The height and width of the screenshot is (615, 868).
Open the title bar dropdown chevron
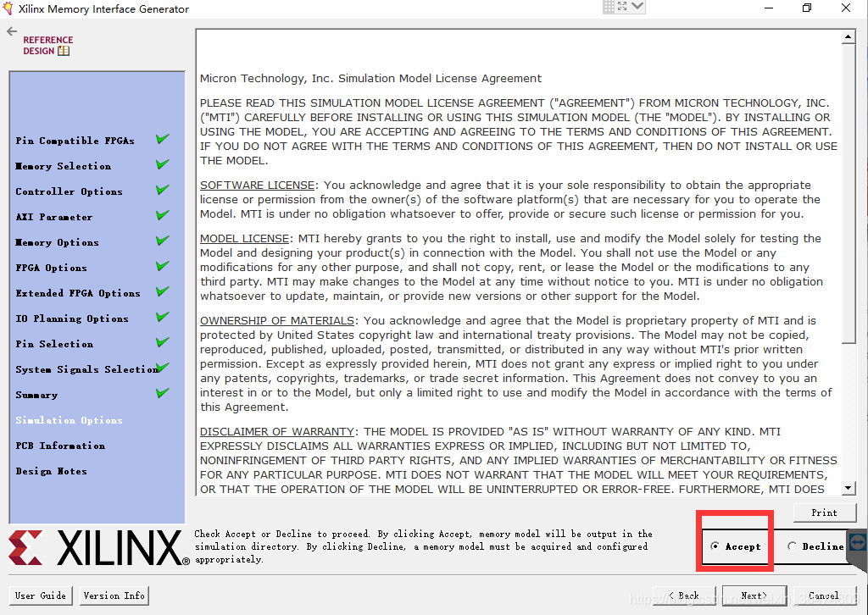pos(637,6)
